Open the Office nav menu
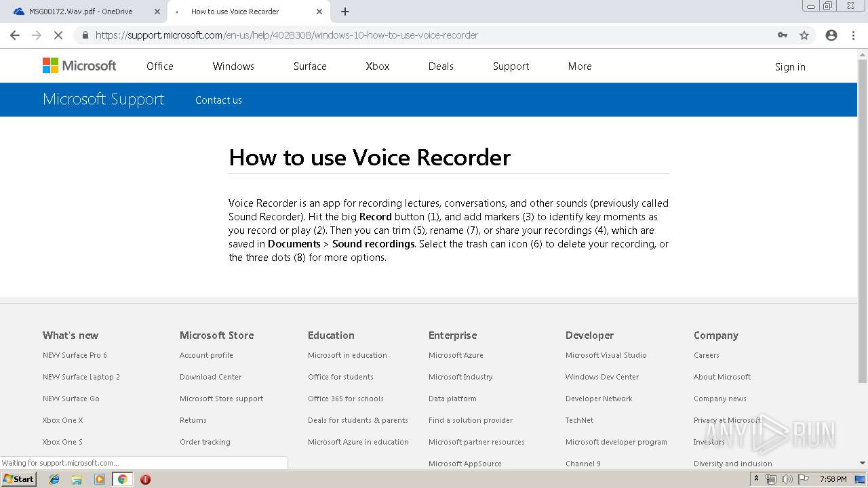 pos(160,66)
